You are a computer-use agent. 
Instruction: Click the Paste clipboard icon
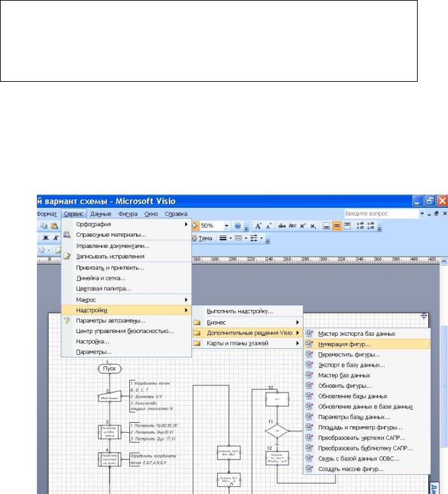point(54,226)
